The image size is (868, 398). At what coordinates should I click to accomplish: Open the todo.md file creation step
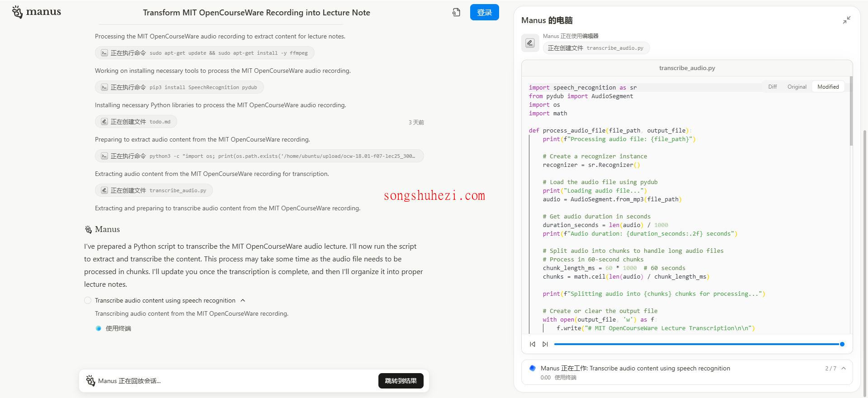click(x=136, y=122)
